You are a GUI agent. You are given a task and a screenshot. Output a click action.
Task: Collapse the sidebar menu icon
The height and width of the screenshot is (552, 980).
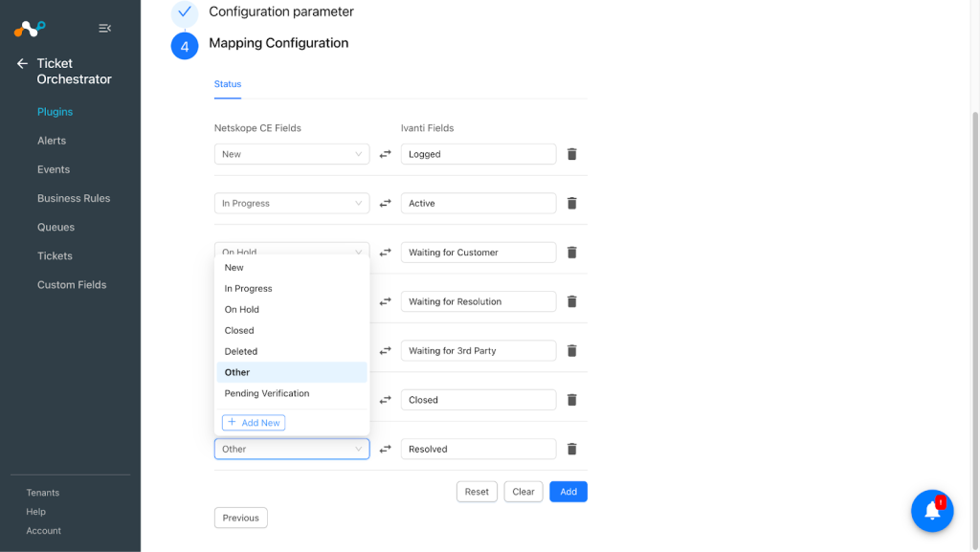[x=105, y=28]
